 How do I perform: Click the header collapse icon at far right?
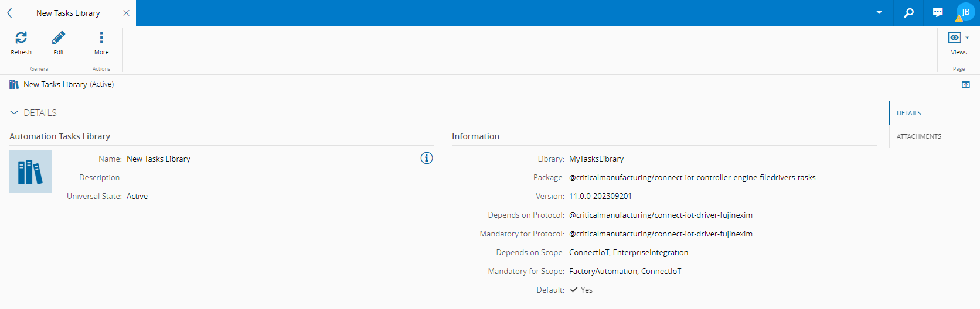point(966,84)
